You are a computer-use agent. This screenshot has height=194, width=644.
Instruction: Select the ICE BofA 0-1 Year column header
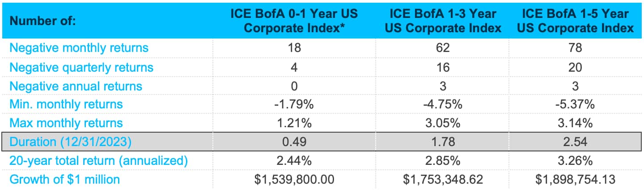point(293,21)
